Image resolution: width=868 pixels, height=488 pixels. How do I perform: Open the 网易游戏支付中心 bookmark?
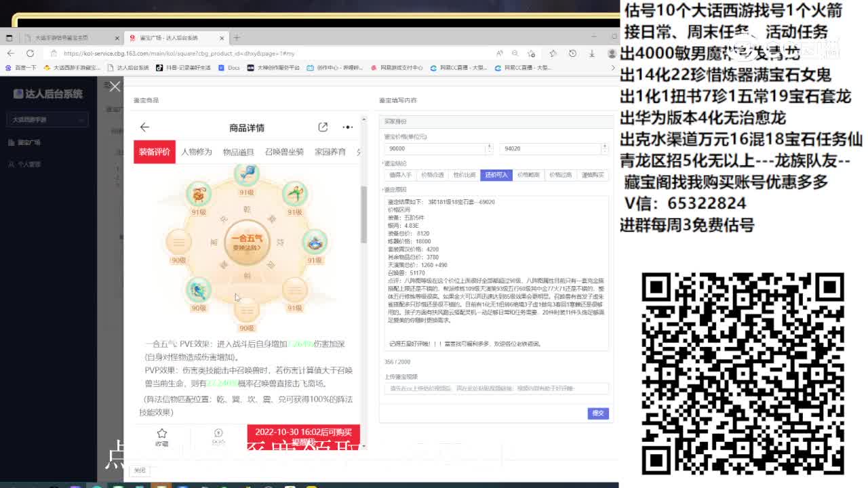pyautogui.click(x=396, y=68)
